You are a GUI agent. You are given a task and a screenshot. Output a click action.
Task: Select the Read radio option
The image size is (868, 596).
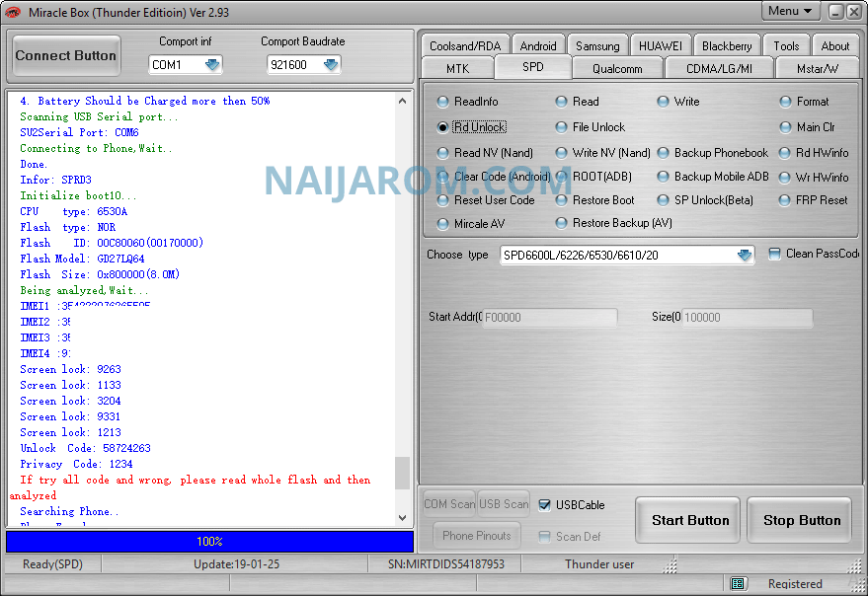(578, 102)
